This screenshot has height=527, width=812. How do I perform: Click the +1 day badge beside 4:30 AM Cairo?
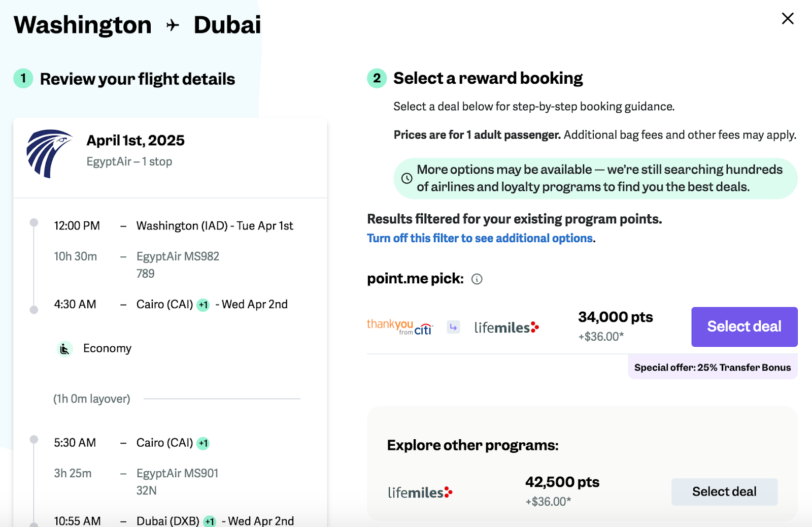[203, 305]
